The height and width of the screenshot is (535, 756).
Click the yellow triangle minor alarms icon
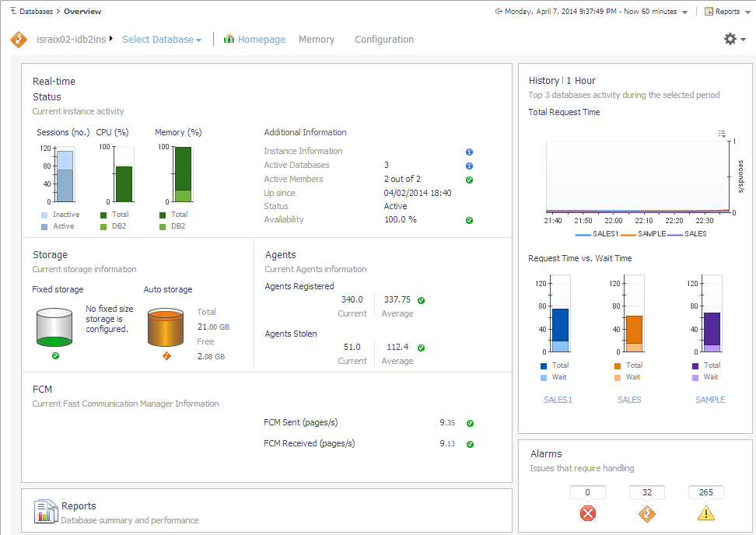705,513
